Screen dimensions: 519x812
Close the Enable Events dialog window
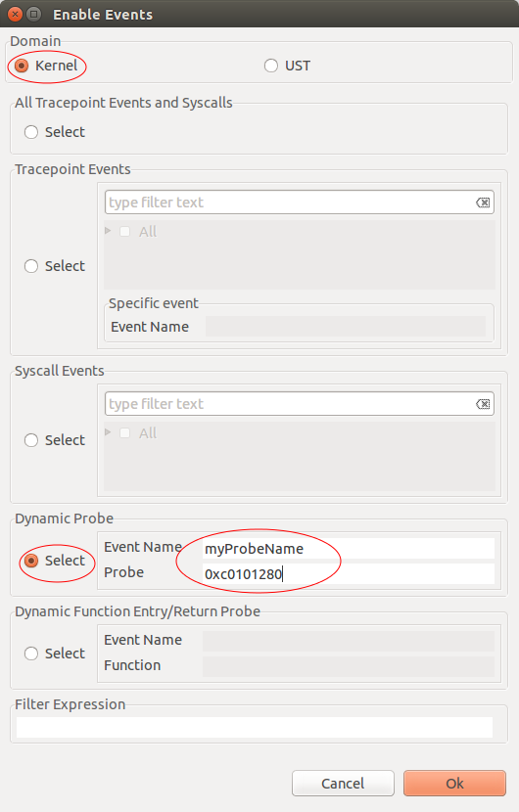pos(16,14)
